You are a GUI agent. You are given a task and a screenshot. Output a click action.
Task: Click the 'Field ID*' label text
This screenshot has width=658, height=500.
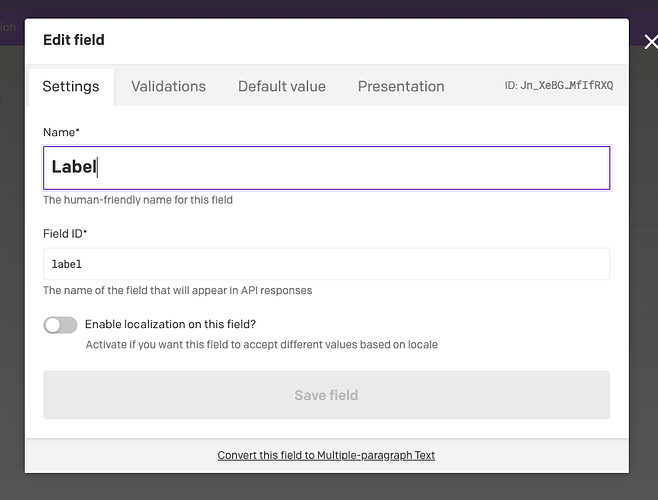point(66,233)
